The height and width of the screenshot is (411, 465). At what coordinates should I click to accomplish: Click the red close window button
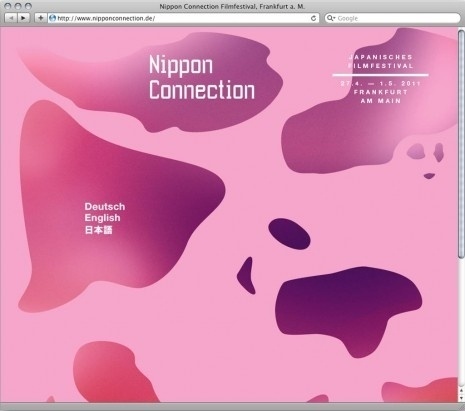[x=8, y=6]
